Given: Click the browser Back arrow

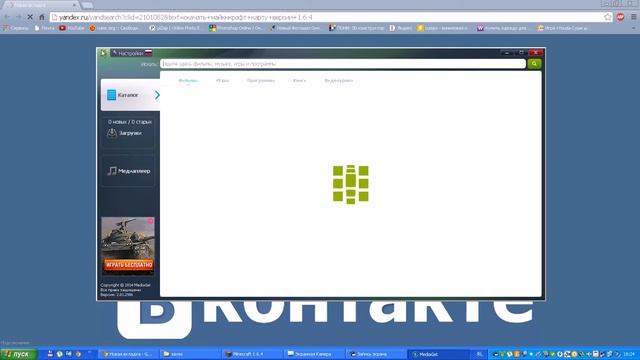Looking at the screenshot, I should point(7,17).
